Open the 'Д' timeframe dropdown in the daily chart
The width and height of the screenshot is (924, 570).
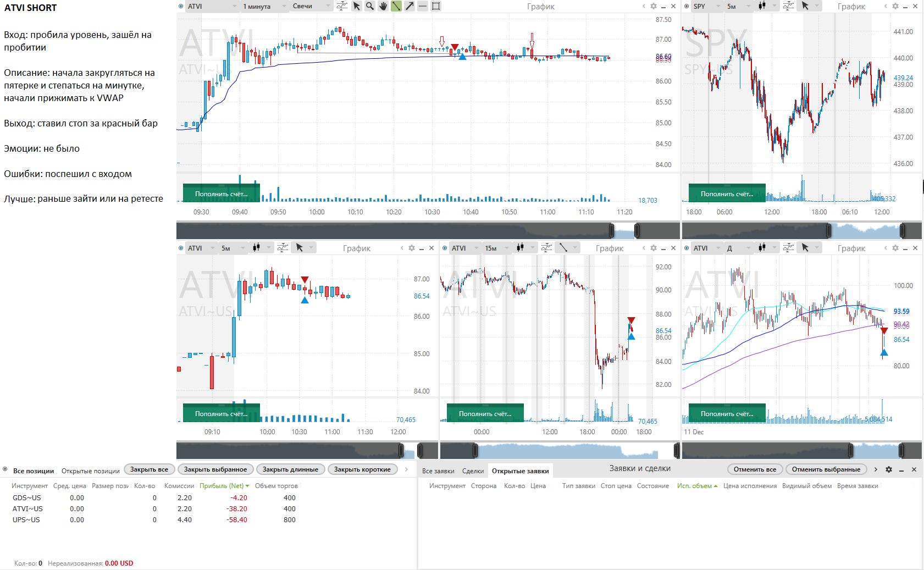tap(738, 248)
